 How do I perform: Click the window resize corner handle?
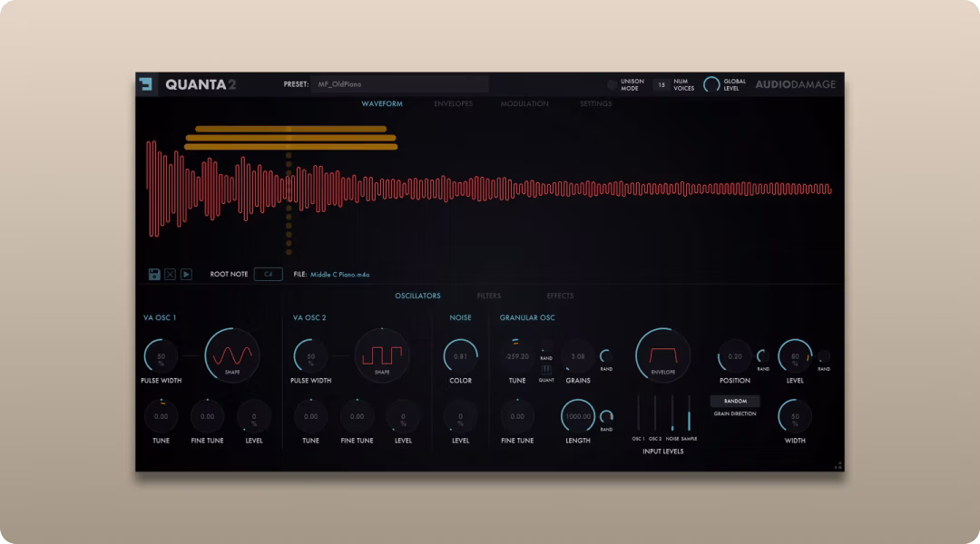[x=838, y=465]
